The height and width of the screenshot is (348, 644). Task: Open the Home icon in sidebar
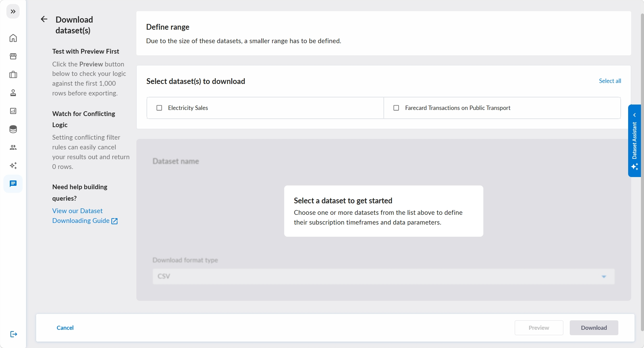[13, 38]
